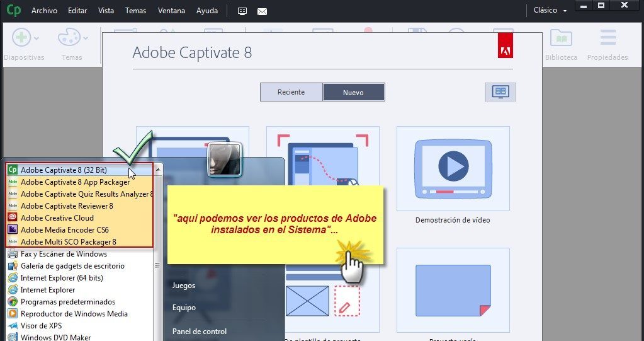
Task: Open the Ventana menu
Action: click(x=171, y=11)
